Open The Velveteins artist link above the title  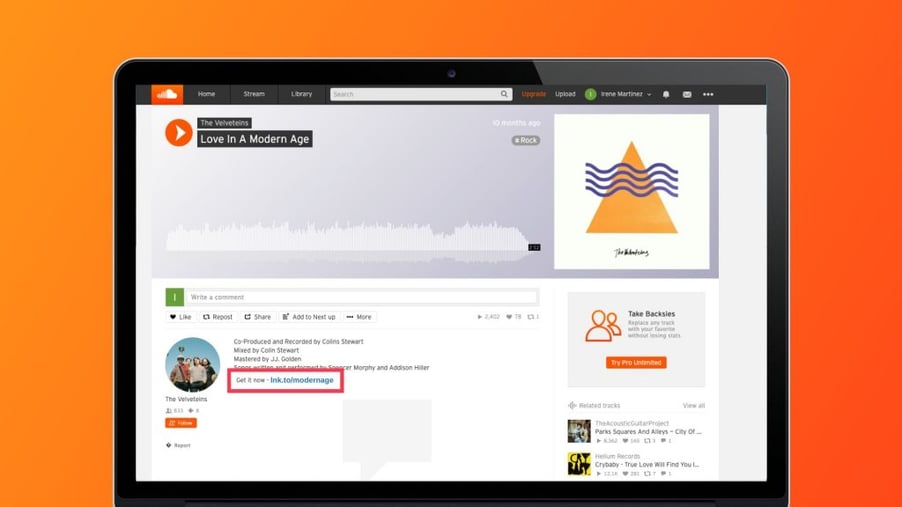tap(224, 123)
